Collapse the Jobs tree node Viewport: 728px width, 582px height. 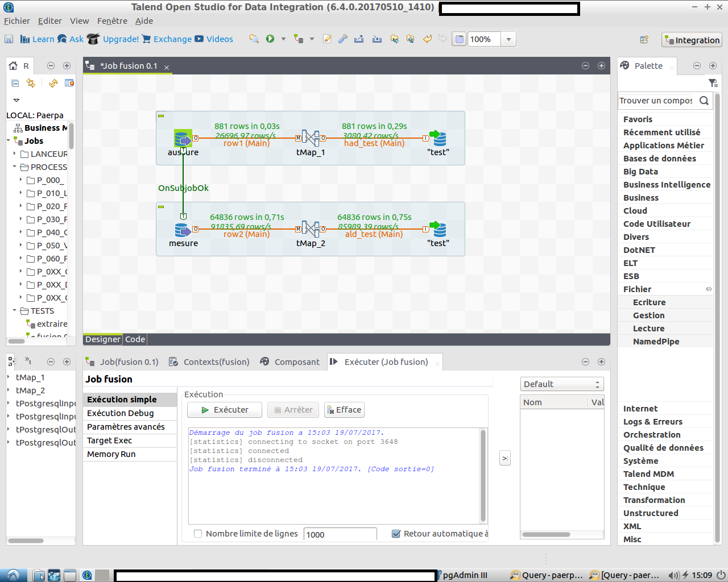click(9, 140)
